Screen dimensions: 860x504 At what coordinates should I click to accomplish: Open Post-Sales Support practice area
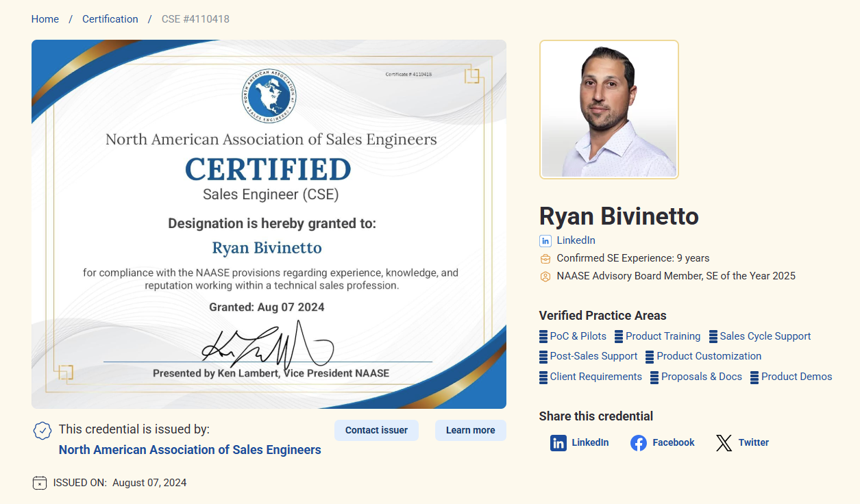[593, 356]
